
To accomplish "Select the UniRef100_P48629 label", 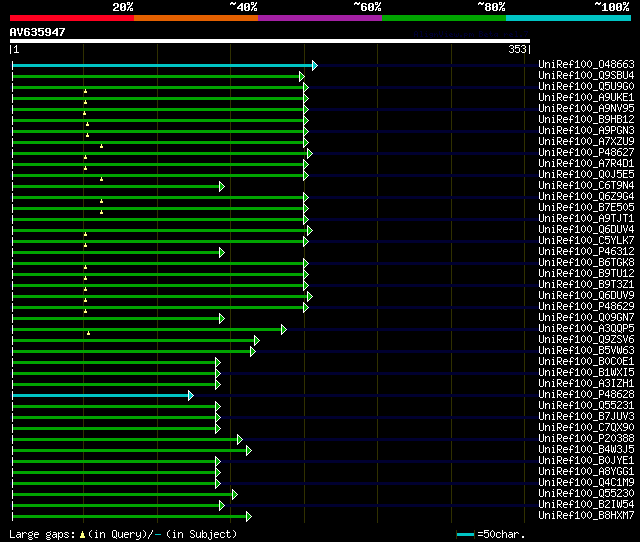I will [x=586, y=307].
